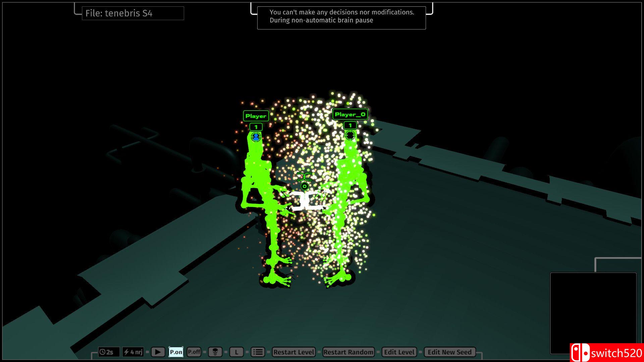644x362 pixels.
Task: Select the Player name label
Action: [256, 116]
